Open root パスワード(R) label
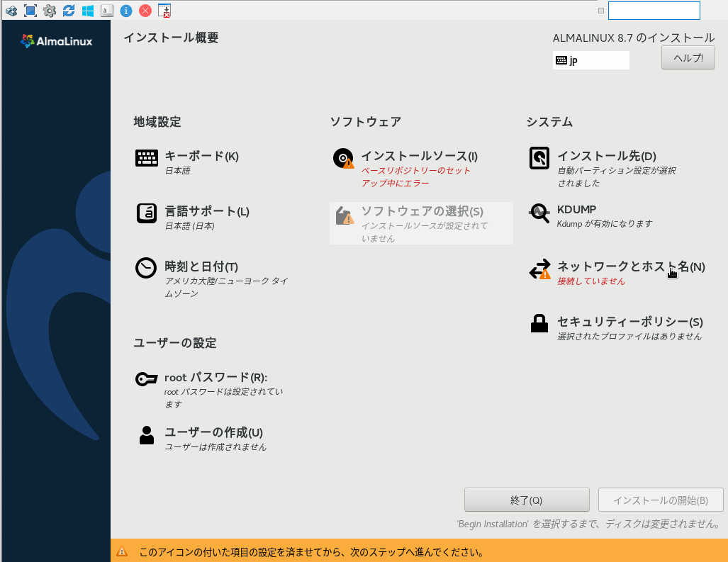This screenshot has width=728, height=562. (216, 377)
